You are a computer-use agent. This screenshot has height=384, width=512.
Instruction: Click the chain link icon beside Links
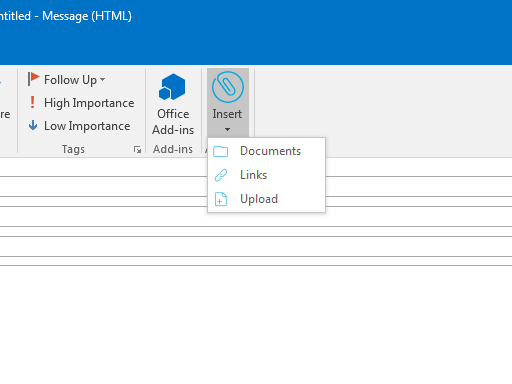pyautogui.click(x=221, y=175)
